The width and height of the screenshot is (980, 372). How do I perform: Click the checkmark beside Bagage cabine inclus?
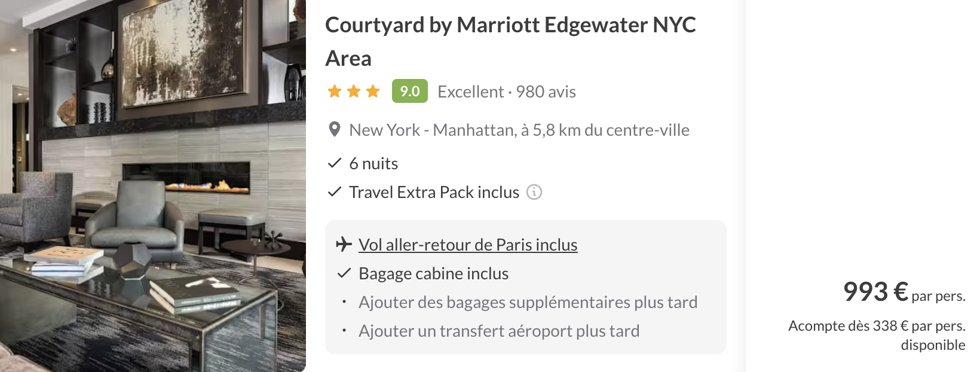coord(344,273)
